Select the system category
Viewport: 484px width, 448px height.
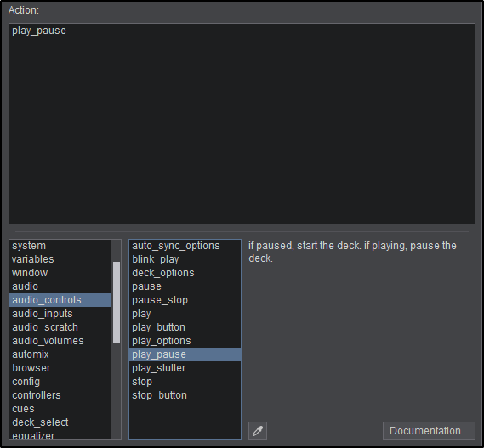pos(60,246)
